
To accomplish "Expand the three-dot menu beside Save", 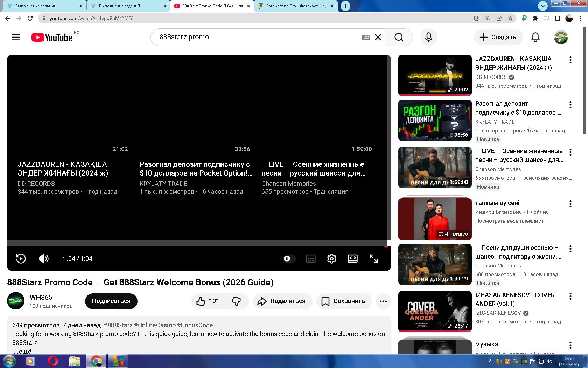I will pyautogui.click(x=383, y=301).
